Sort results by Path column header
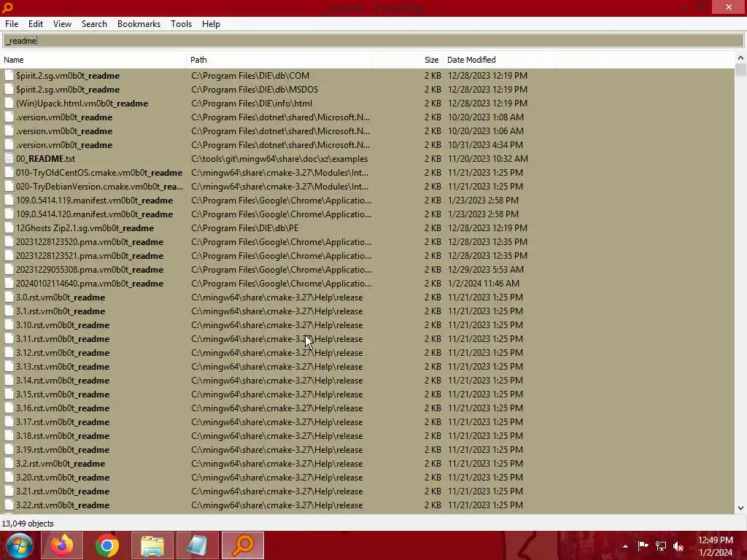Image resolution: width=747 pixels, height=560 pixels. click(x=279, y=60)
